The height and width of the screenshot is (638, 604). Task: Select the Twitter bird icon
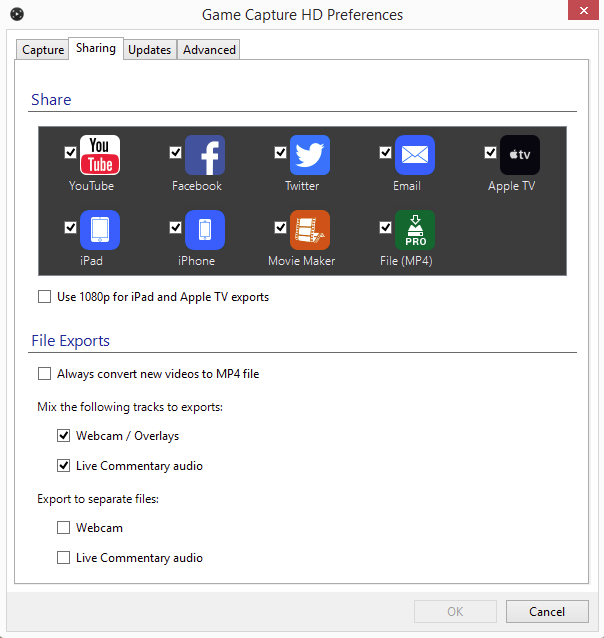click(x=309, y=155)
